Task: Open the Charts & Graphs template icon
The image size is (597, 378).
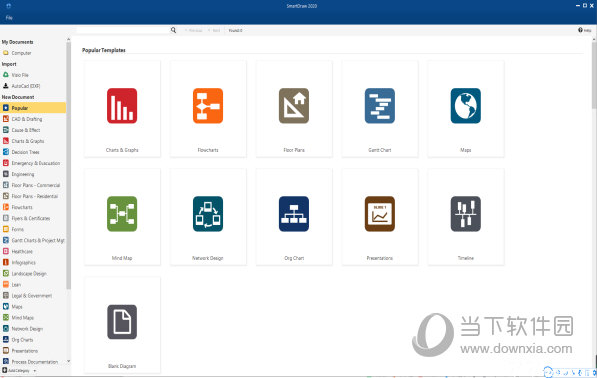Action: [122, 106]
